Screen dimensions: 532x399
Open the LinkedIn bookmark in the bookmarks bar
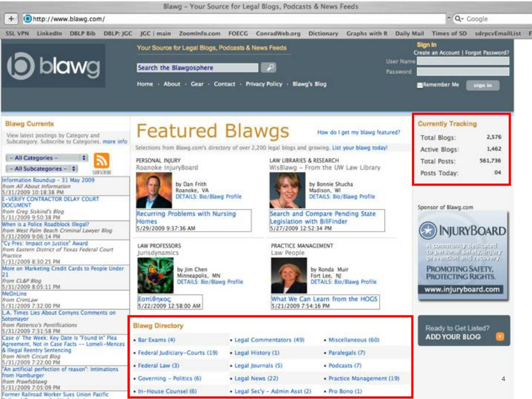(x=49, y=33)
